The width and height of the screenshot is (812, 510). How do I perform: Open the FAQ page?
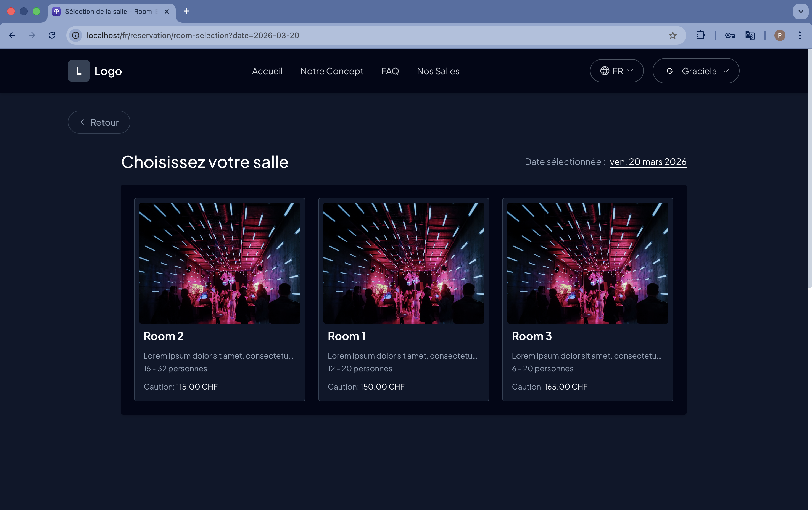390,71
